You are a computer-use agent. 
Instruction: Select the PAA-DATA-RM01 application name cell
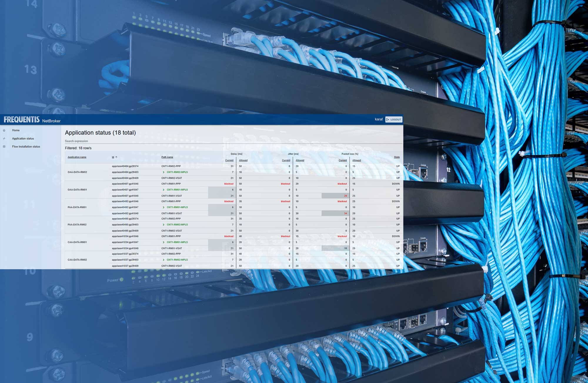(x=77, y=207)
